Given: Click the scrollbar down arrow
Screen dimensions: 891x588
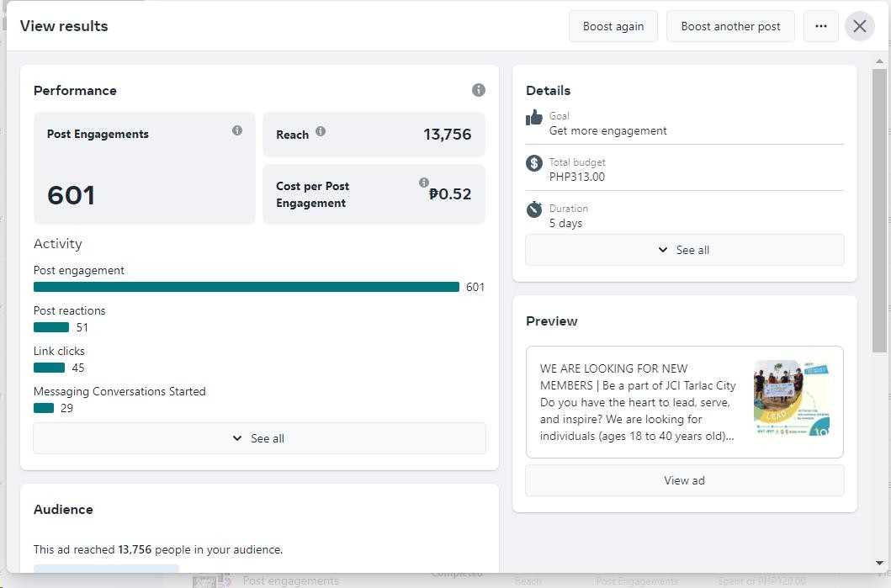Looking at the screenshot, I should [879, 563].
